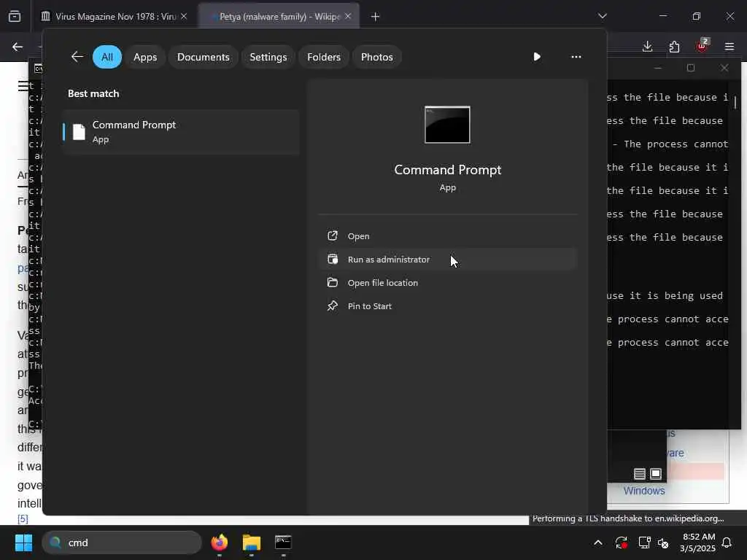Open File Explorer from the taskbar
Viewport: 747px width, 560px height.
pos(252,542)
